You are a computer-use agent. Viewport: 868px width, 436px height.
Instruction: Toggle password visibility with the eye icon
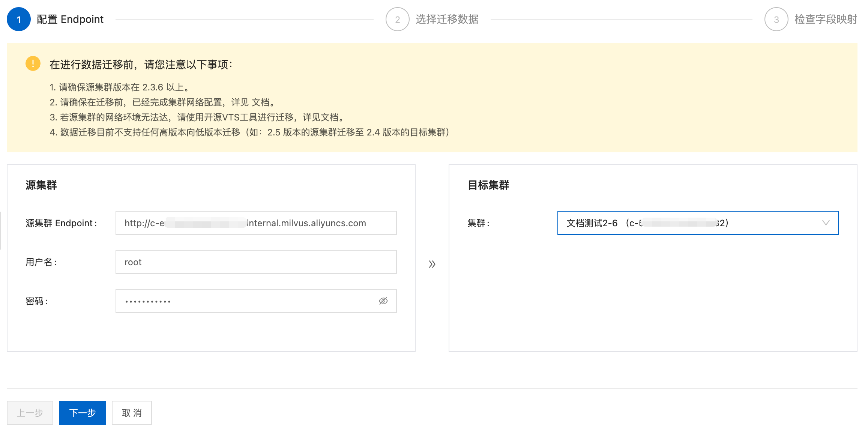[383, 301]
